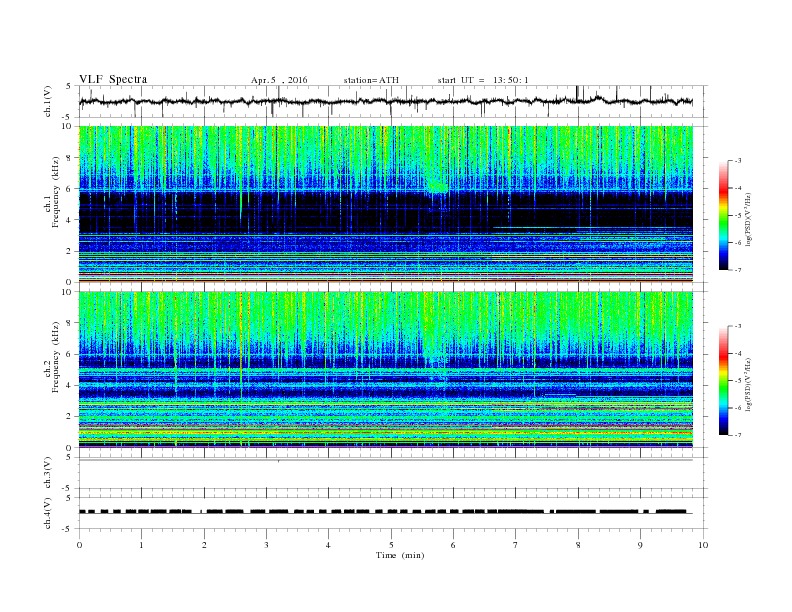Click the ch.1 spectrogram panel

(386, 204)
